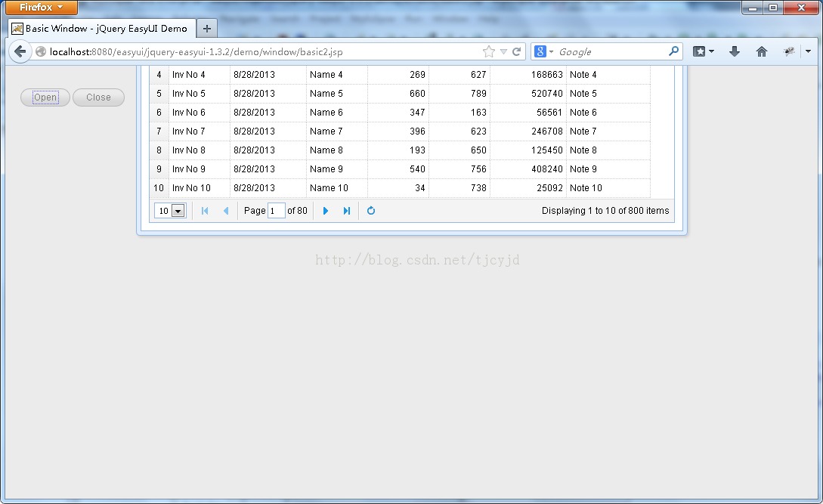Viewport: 823px width, 504px height.
Task: Click 'Note 6' cell
Action: (x=608, y=113)
